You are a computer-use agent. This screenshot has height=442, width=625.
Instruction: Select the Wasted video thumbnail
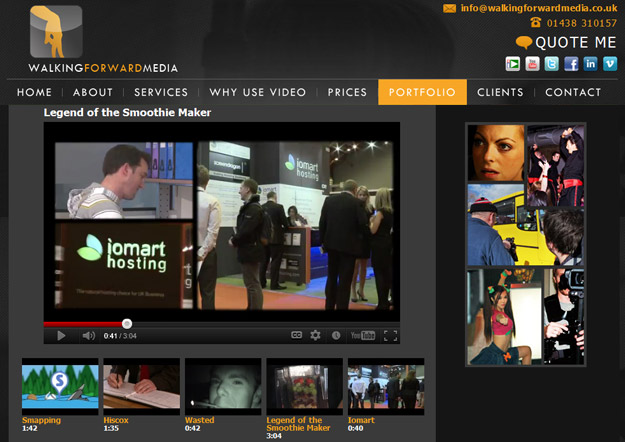[223, 386]
